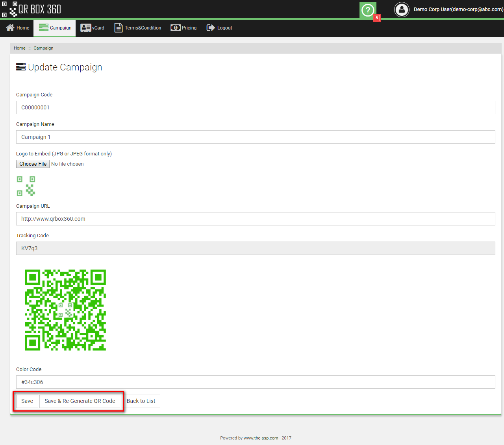Click the Campaign menu icon
The height and width of the screenshot is (445, 504).
pyautogui.click(x=44, y=28)
